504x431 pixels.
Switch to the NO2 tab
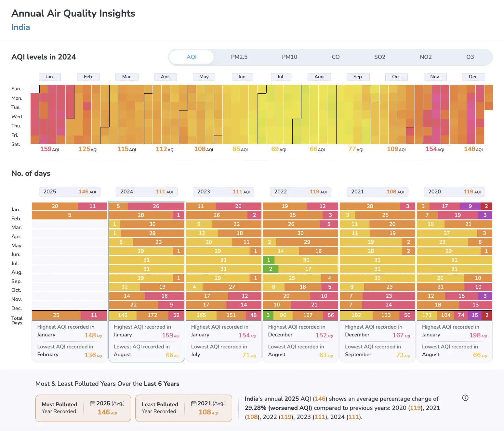[x=426, y=57]
